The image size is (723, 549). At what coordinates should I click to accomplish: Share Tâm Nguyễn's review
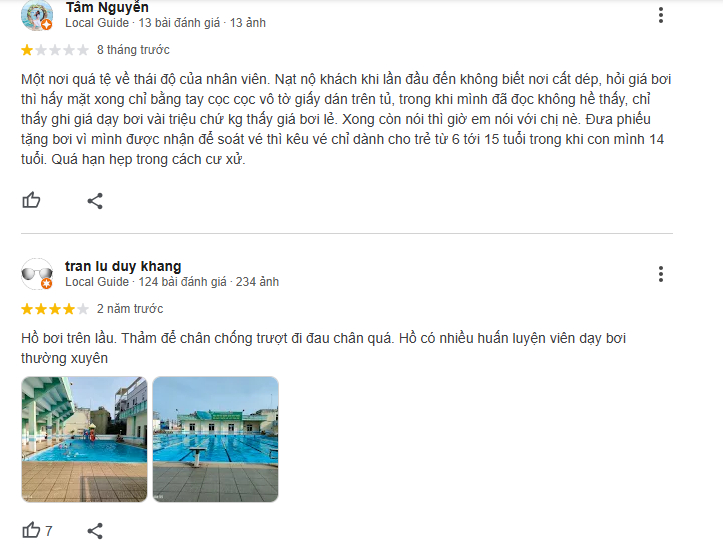[x=95, y=201]
